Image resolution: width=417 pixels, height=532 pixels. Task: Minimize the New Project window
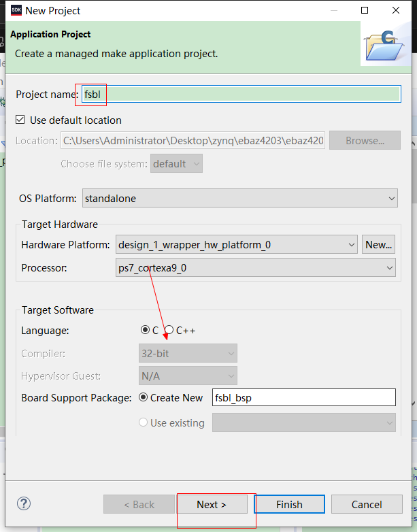(x=334, y=10)
